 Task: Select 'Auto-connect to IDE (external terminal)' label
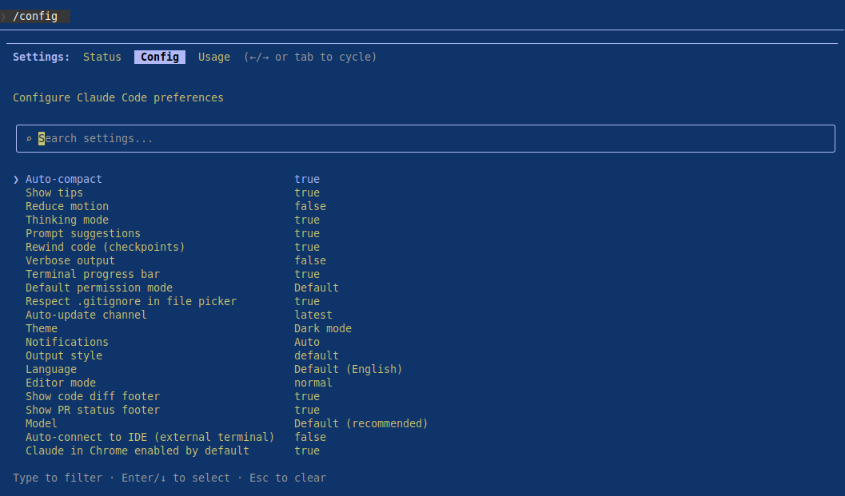[x=150, y=437]
